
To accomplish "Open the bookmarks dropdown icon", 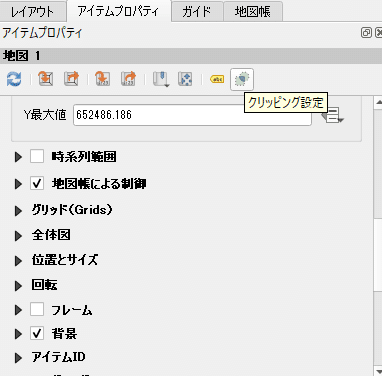I will click(x=161, y=79).
